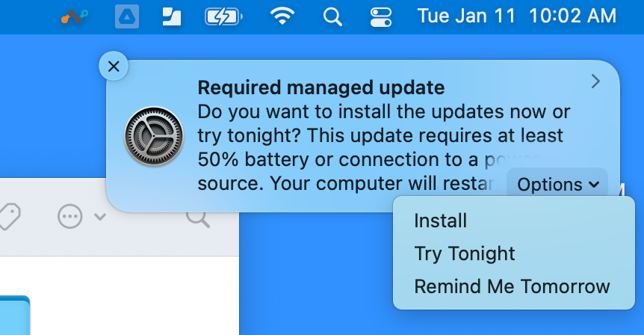Click the tag icon in the Finder toolbar

pos(9,217)
